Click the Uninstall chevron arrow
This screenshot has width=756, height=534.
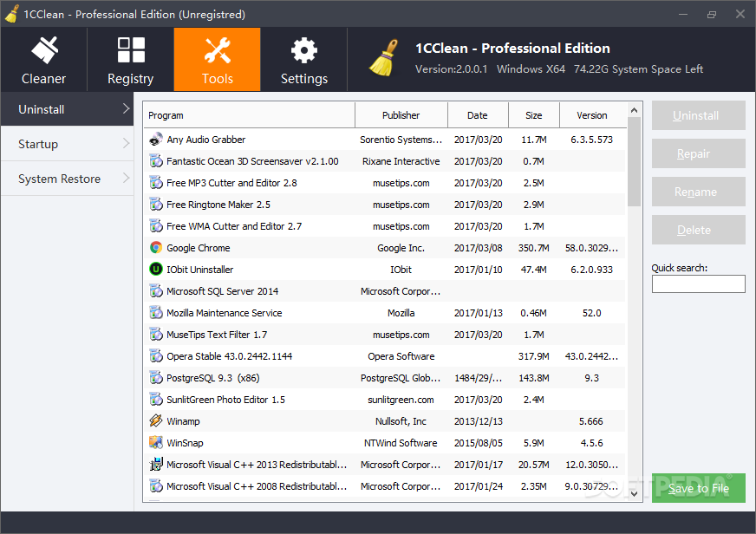point(126,109)
